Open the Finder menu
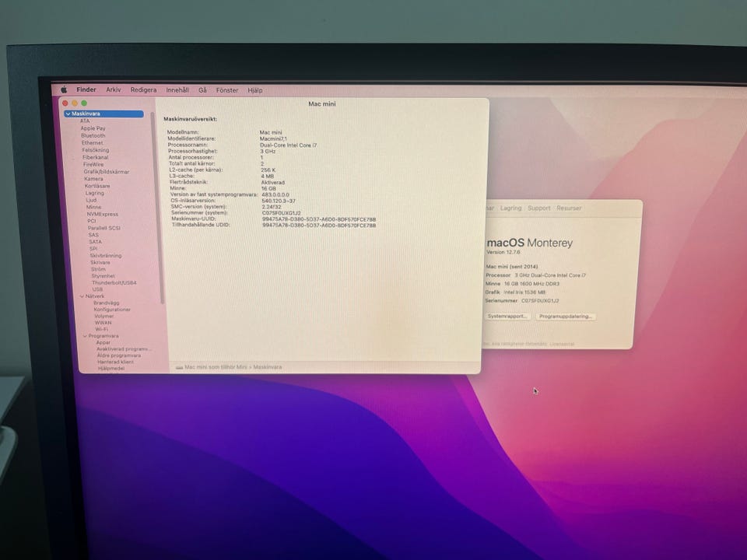The height and width of the screenshot is (560, 747). point(86,89)
